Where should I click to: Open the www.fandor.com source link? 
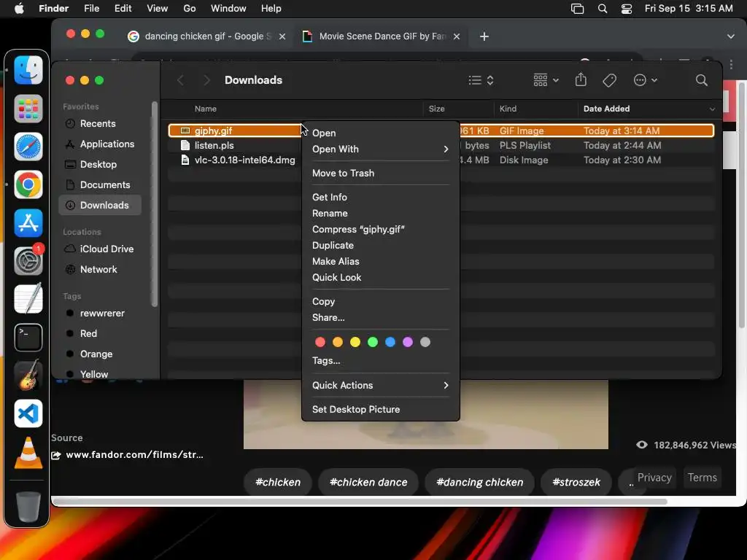click(134, 455)
